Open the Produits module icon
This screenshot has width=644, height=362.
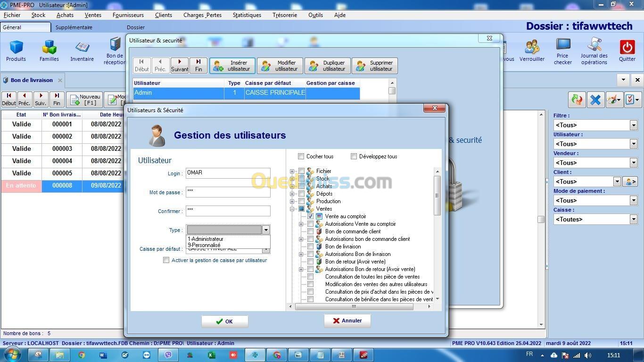16,51
